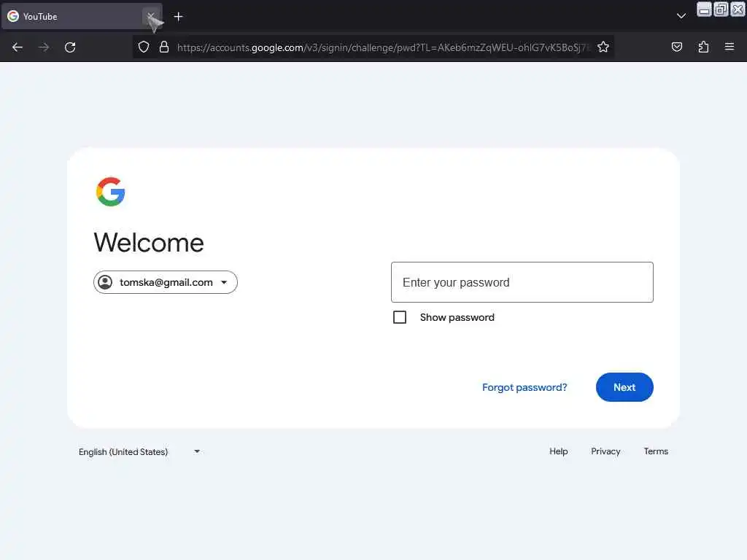This screenshot has width=747, height=560.
Task: Reload the current page
Action: coord(70,47)
